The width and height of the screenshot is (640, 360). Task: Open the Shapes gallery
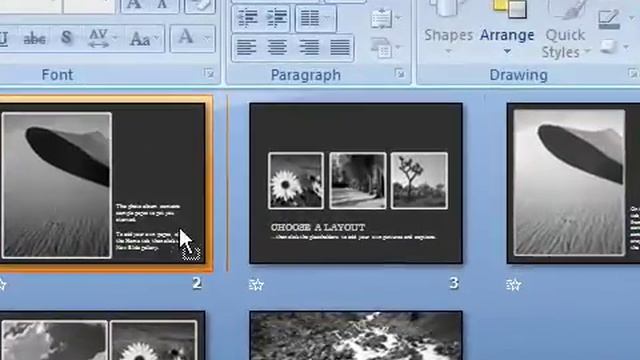click(x=448, y=29)
